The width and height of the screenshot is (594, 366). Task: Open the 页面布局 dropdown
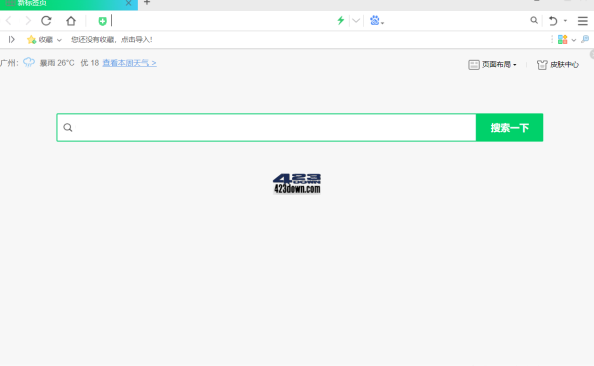[x=492, y=65]
